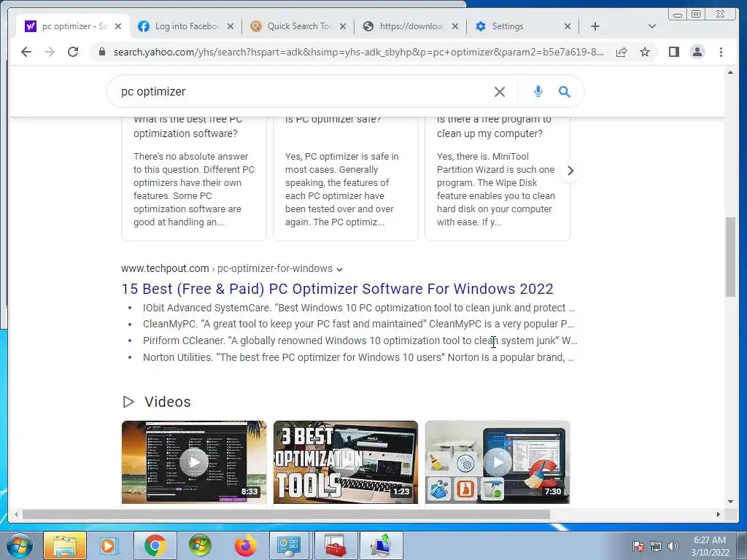Image resolution: width=747 pixels, height=560 pixels.
Task: Open the Windows Start menu
Action: [20, 545]
